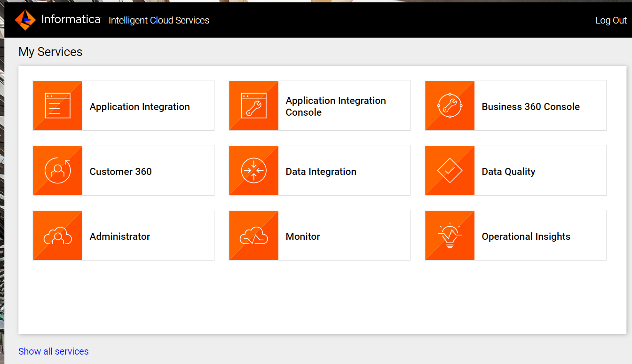Click the Data Integration arrows icon

pyautogui.click(x=254, y=170)
